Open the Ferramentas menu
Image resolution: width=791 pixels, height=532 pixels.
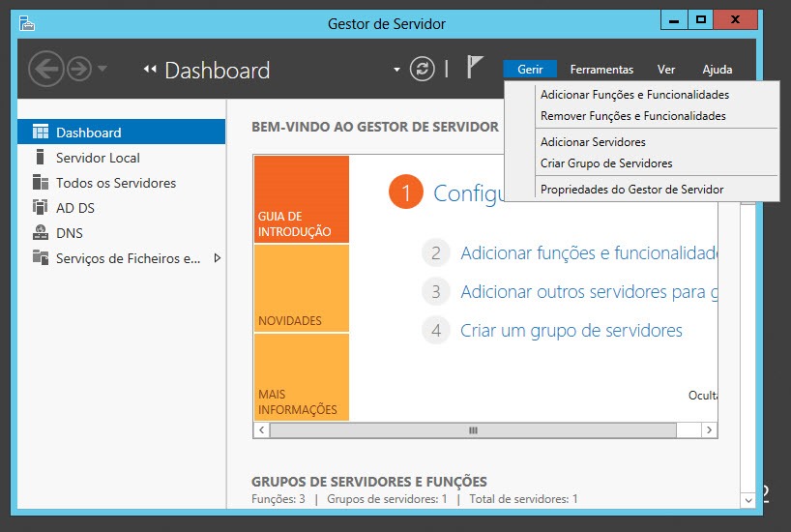pyautogui.click(x=601, y=70)
